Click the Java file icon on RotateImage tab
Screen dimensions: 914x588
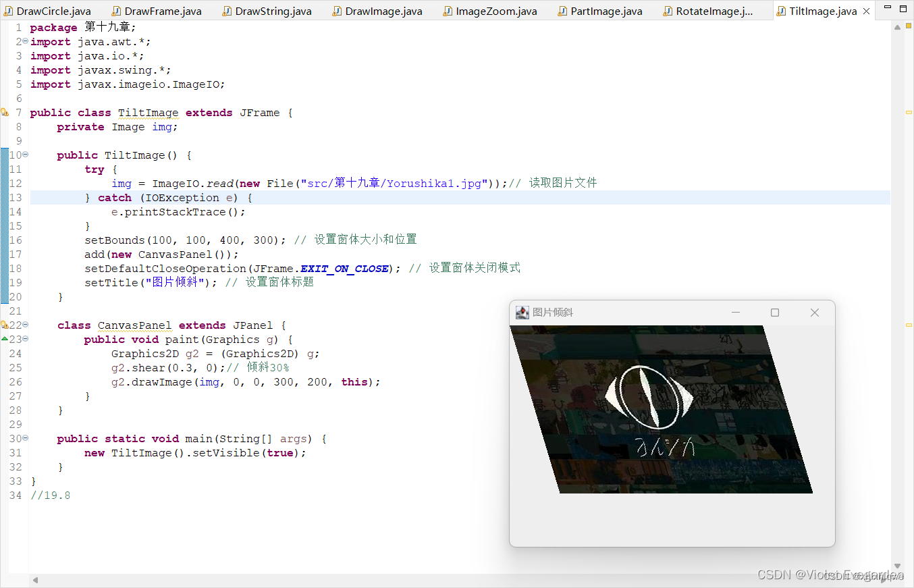click(x=668, y=11)
